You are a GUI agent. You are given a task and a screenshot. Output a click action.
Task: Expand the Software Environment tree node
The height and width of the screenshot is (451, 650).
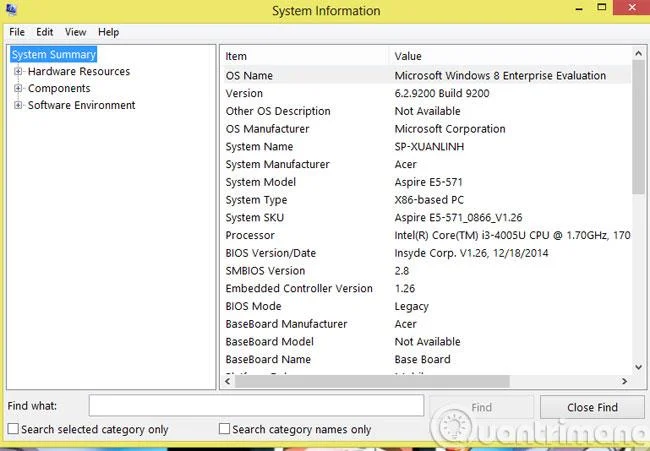[x=18, y=105]
